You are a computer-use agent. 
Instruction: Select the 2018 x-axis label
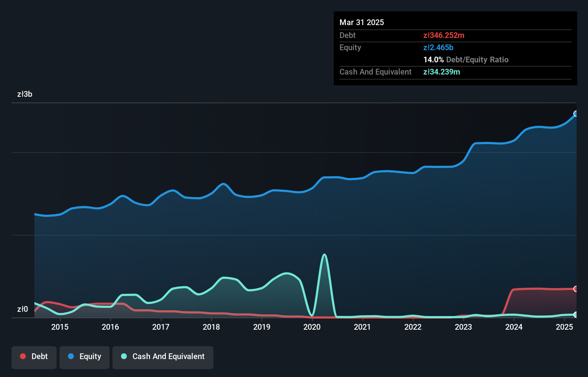[211, 327]
